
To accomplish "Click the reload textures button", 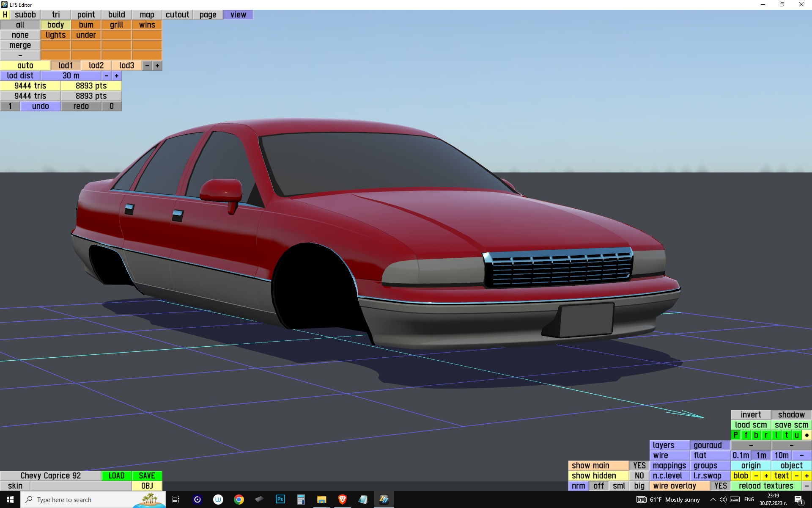I will pos(766,486).
